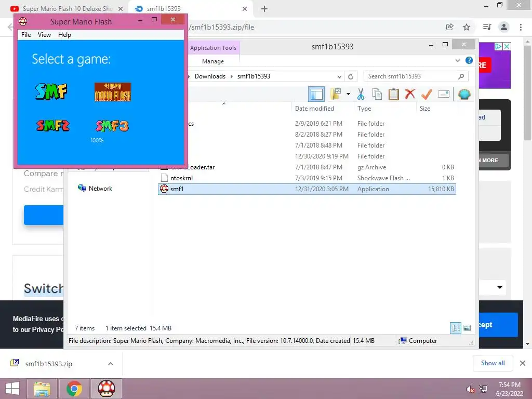Open Chrome from the taskbar
532x399 pixels.
pyautogui.click(x=74, y=389)
